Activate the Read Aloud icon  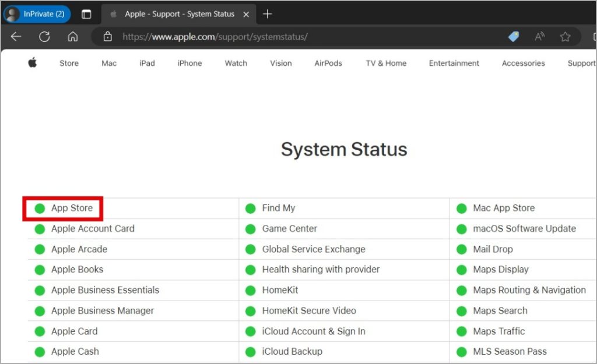(x=539, y=37)
